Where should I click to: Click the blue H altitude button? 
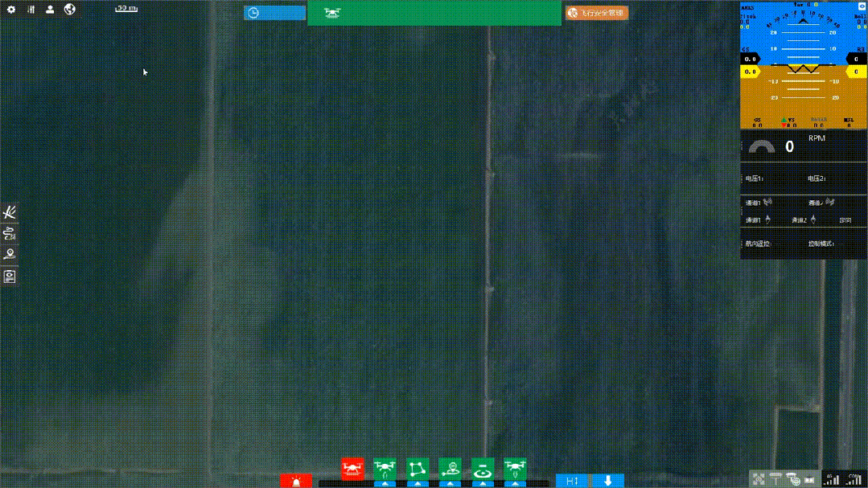(572, 481)
